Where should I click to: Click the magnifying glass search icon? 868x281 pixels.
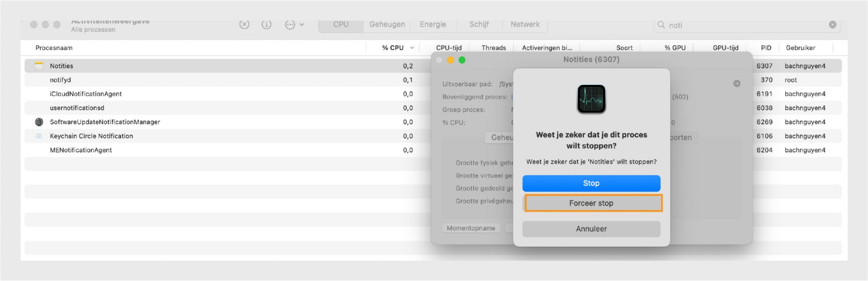pyautogui.click(x=661, y=25)
